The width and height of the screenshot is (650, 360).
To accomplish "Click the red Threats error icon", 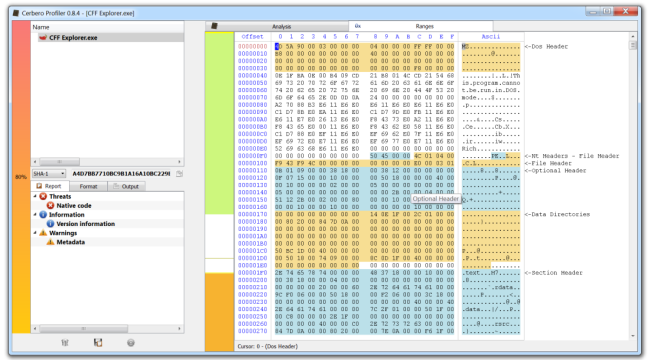I will coord(43,196).
